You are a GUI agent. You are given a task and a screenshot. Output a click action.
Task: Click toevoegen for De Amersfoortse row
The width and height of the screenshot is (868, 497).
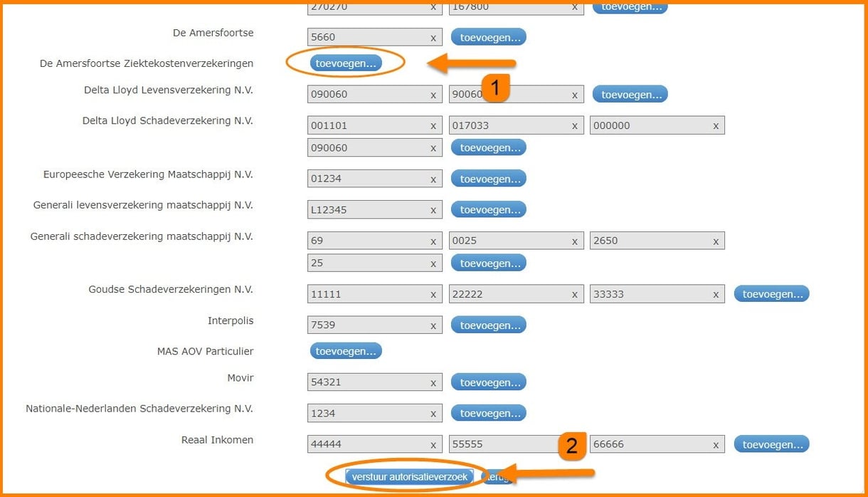tap(489, 37)
